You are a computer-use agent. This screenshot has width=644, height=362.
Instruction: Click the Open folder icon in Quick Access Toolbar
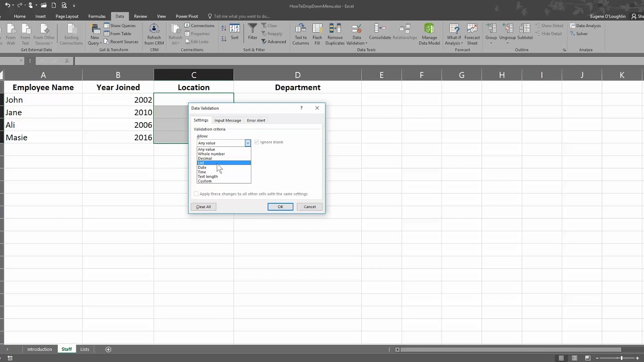(44, 6)
